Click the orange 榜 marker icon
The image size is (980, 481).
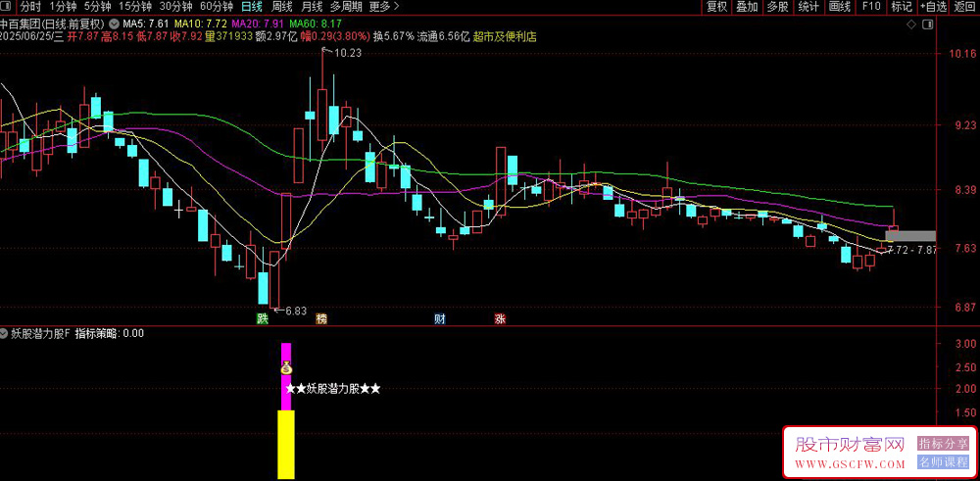(321, 319)
